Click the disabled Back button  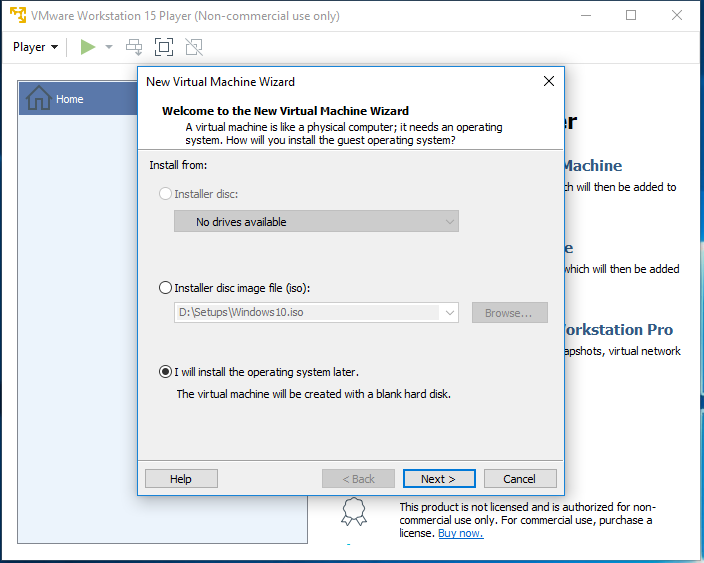click(358, 479)
